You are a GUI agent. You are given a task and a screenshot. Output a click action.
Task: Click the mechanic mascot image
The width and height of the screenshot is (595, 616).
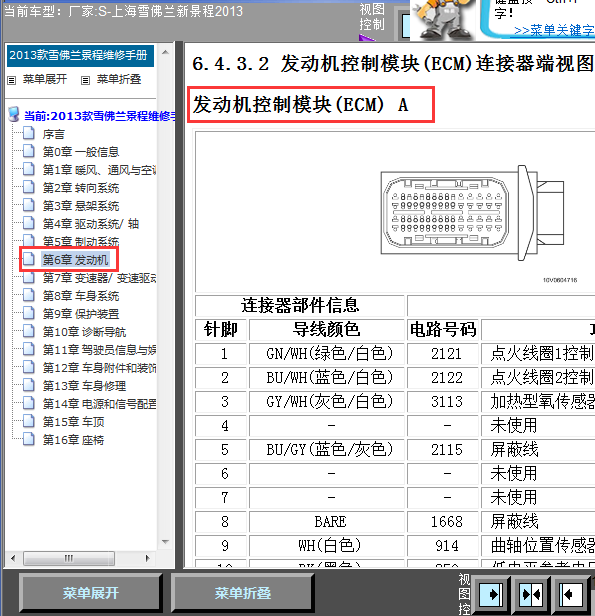(x=443, y=20)
